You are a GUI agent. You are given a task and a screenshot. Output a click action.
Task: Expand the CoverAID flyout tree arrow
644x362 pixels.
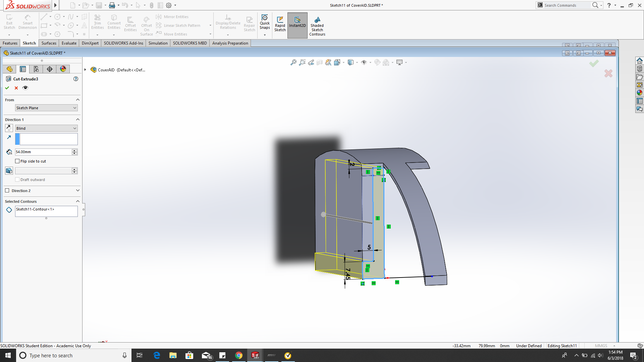pos(85,70)
